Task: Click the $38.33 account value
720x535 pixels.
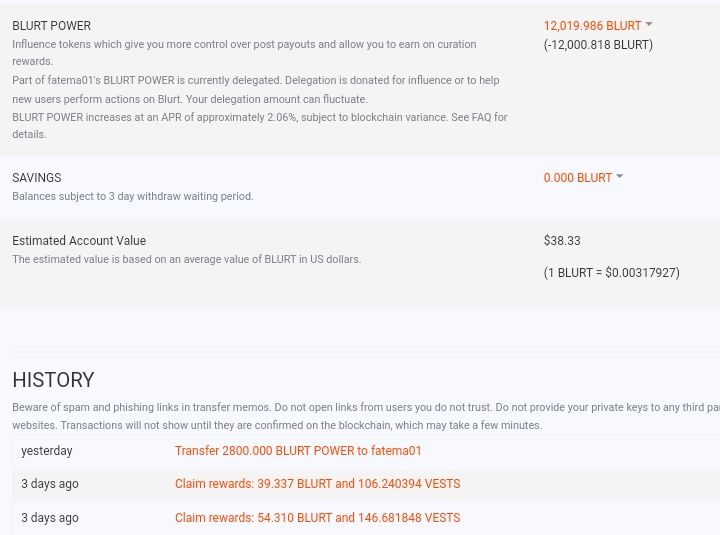Action: tap(562, 241)
